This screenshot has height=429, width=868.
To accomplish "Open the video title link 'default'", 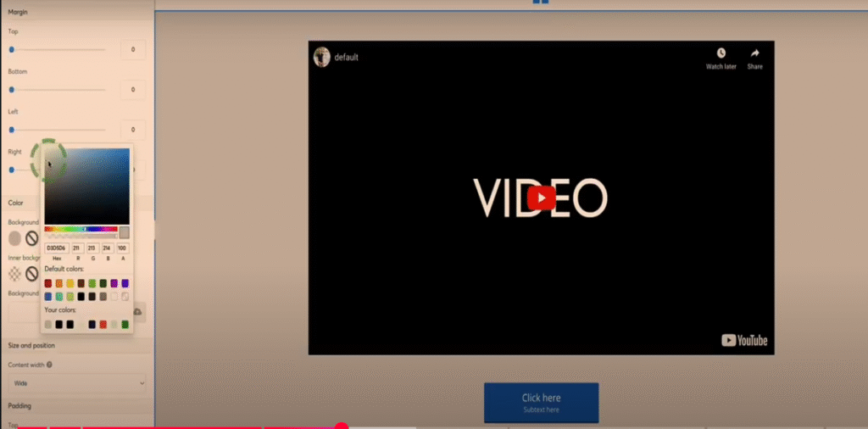I will 347,57.
